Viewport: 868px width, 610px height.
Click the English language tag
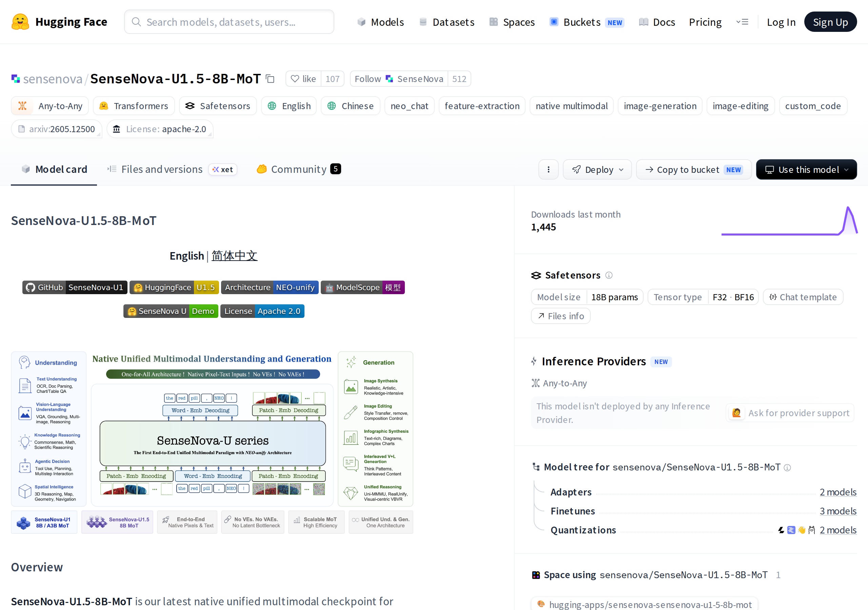pos(289,106)
